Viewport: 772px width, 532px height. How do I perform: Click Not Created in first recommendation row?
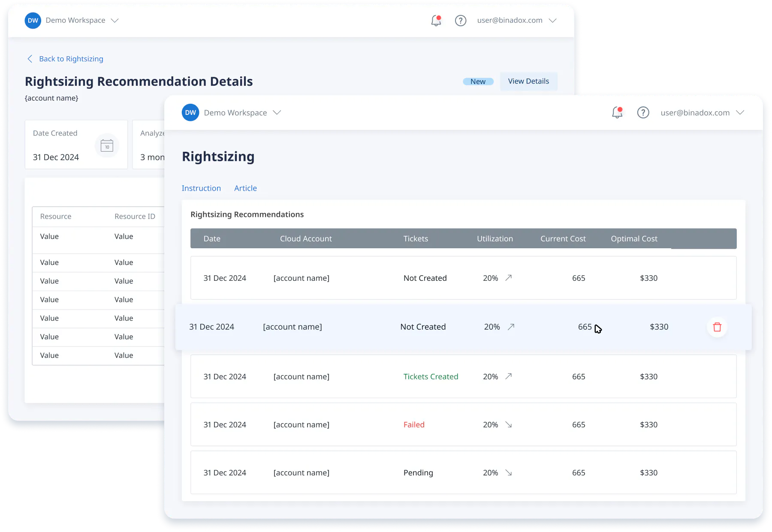point(425,278)
